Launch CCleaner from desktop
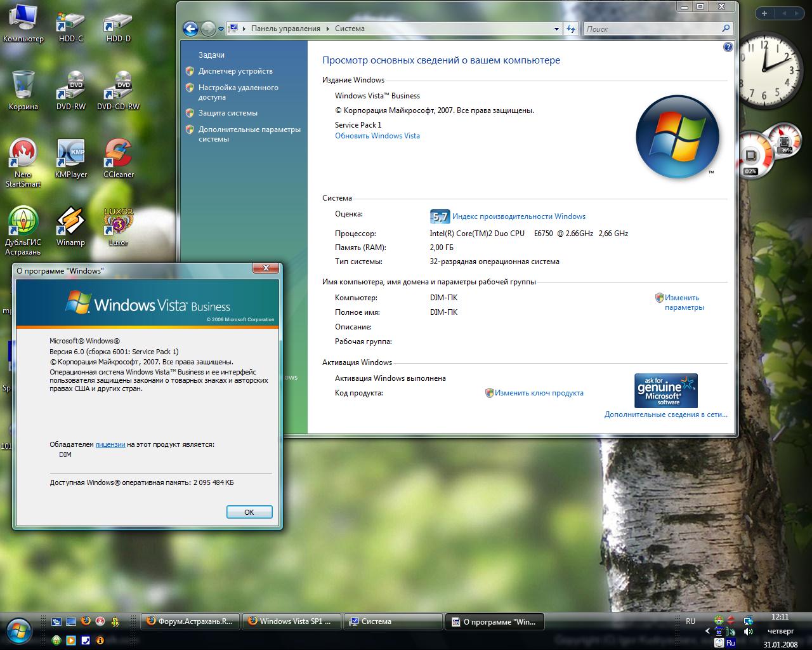The width and height of the screenshot is (812, 650). (x=119, y=159)
